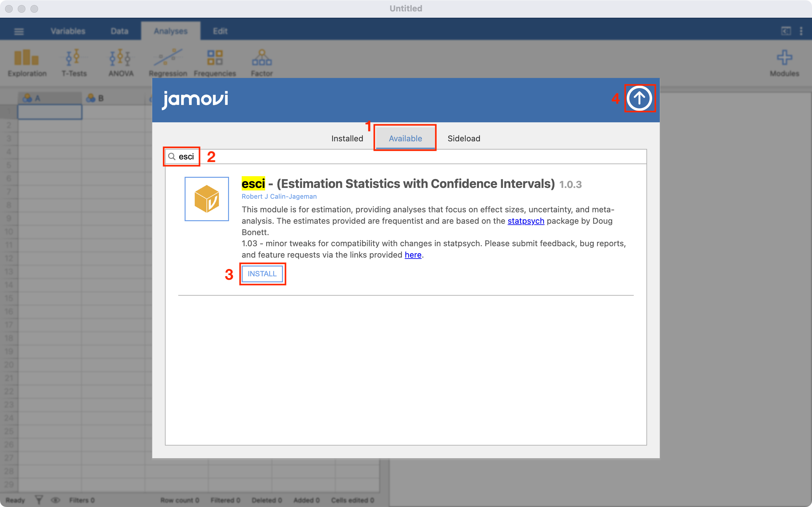Open the statpsych package link

coord(526,221)
